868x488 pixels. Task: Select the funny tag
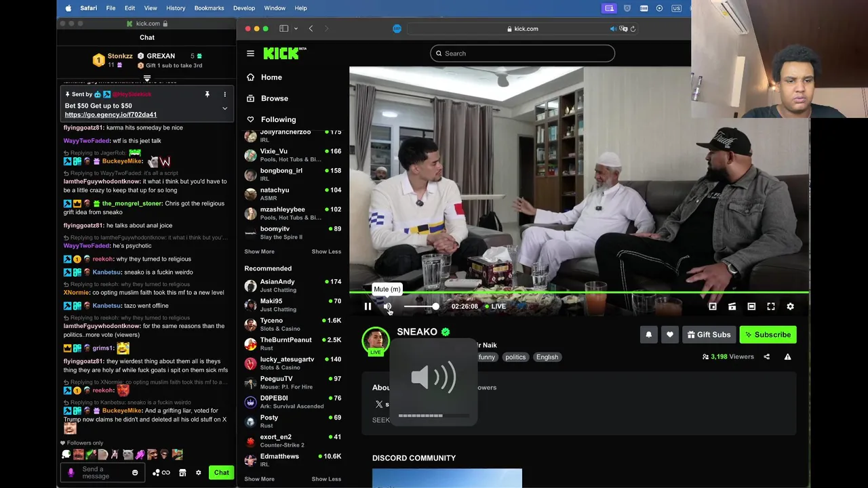pyautogui.click(x=487, y=357)
